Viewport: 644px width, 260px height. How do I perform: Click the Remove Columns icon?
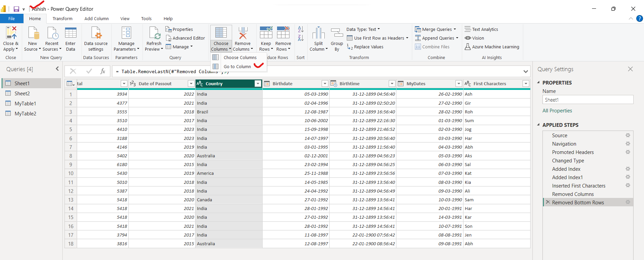243,33
